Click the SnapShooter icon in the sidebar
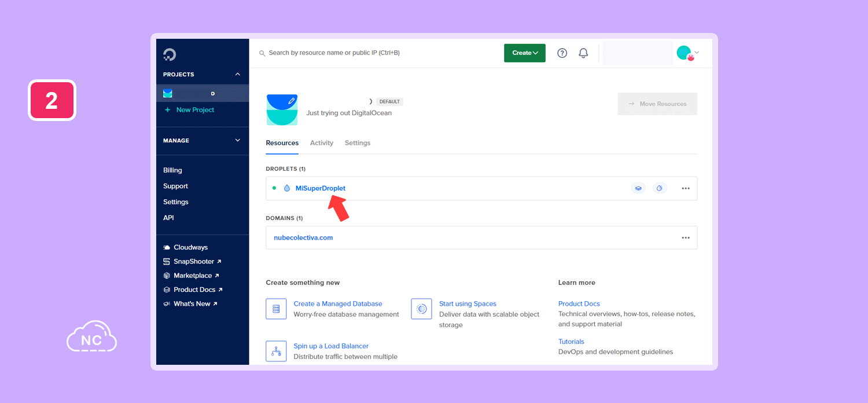Viewport: 868px width, 403px height. 167,262
